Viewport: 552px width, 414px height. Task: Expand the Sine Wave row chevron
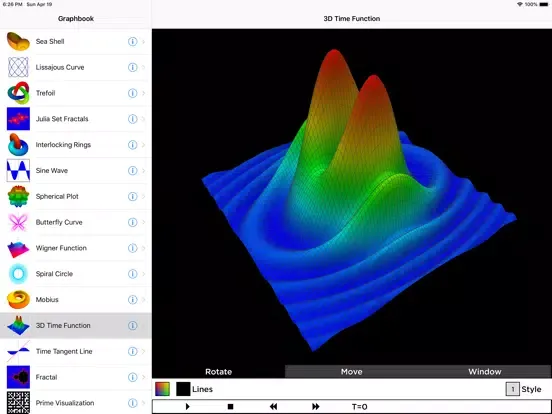click(x=143, y=170)
